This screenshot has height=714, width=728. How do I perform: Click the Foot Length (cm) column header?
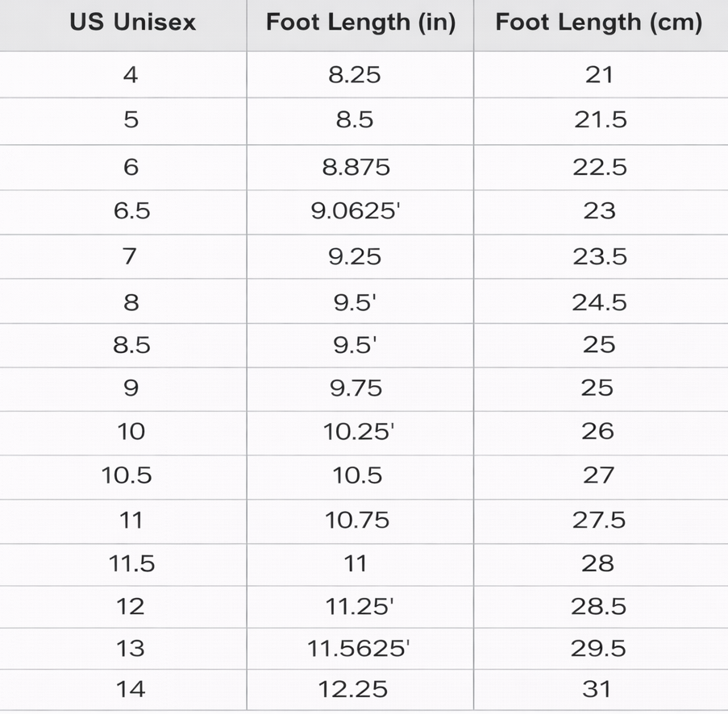pos(598,23)
